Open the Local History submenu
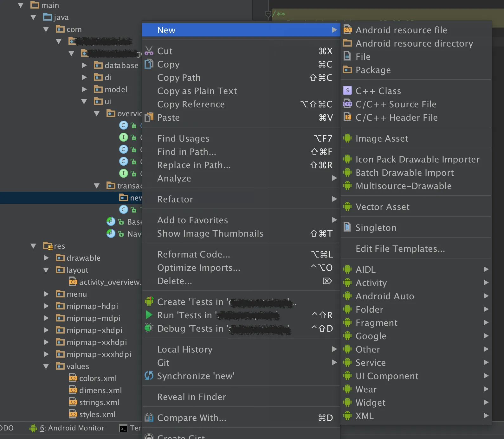The height and width of the screenshot is (439, 504). tap(241, 349)
